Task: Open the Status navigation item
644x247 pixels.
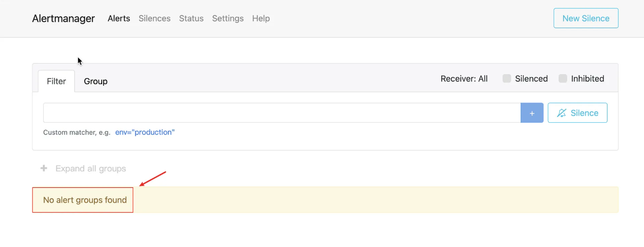Action: point(191,18)
